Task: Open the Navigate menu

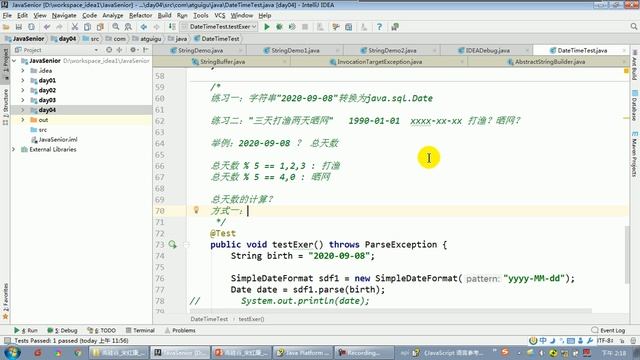Action: [64, 16]
